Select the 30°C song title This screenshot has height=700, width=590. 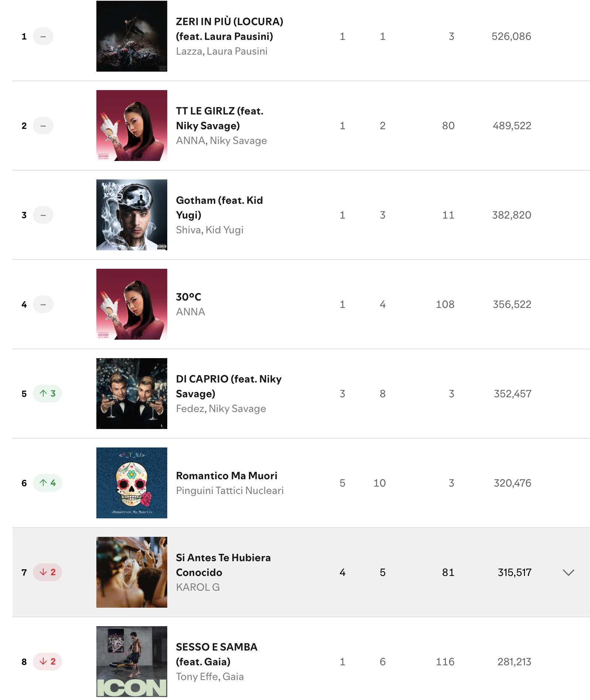[x=189, y=297]
